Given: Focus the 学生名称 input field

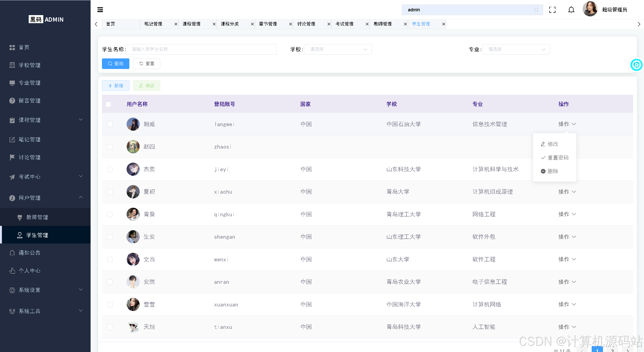Looking at the screenshot, I should point(201,49).
